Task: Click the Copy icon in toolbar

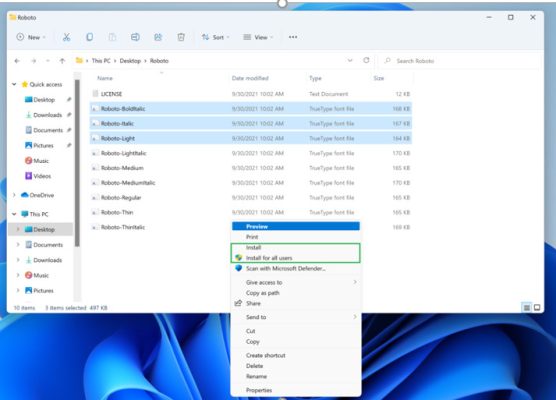Action: [x=89, y=37]
